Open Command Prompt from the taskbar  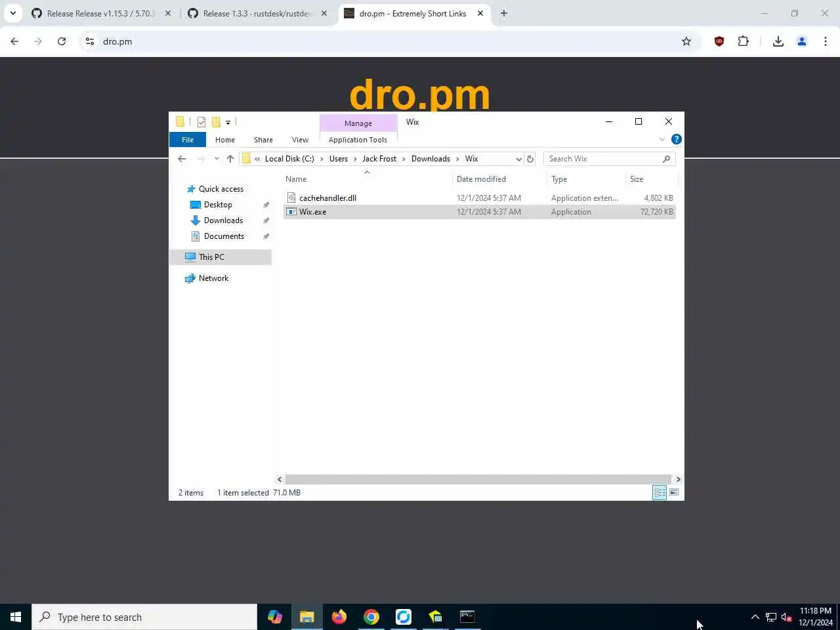pos(467,617)
